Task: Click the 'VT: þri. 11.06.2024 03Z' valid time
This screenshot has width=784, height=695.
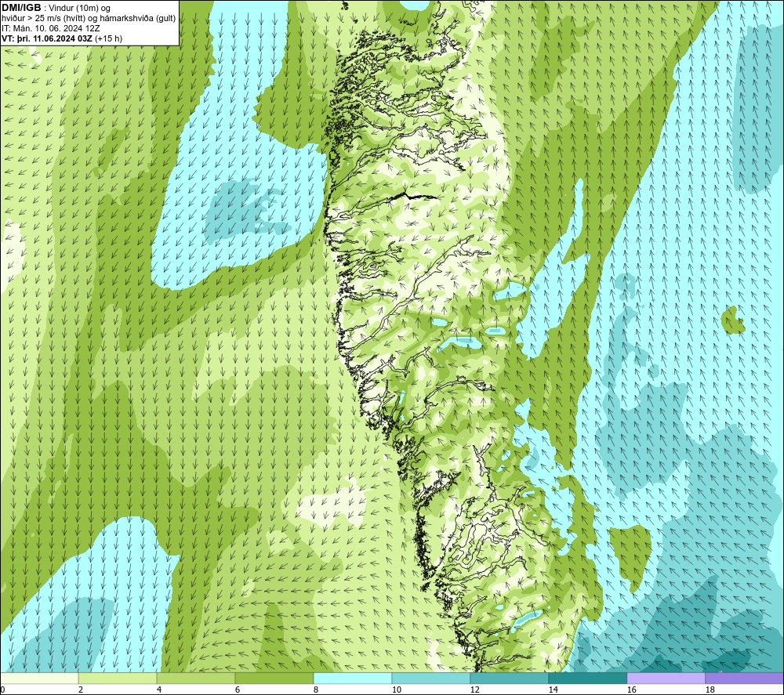Action: 46,38
